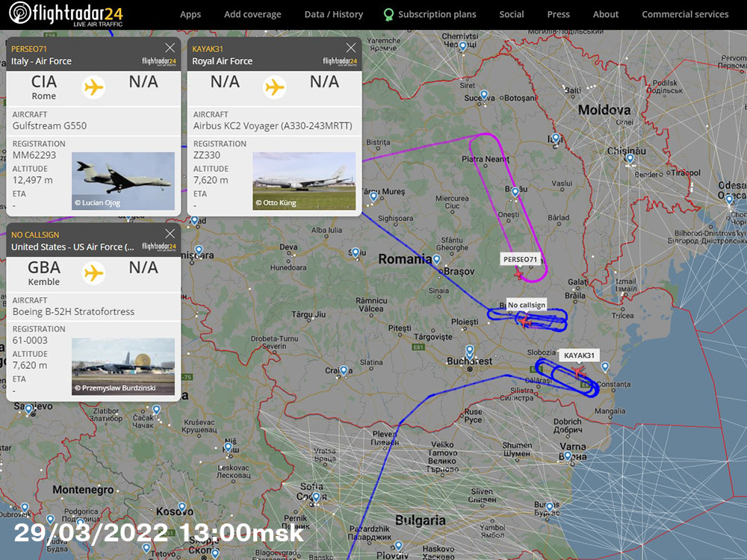Click the Moldova country label on map

coord(604,110)
